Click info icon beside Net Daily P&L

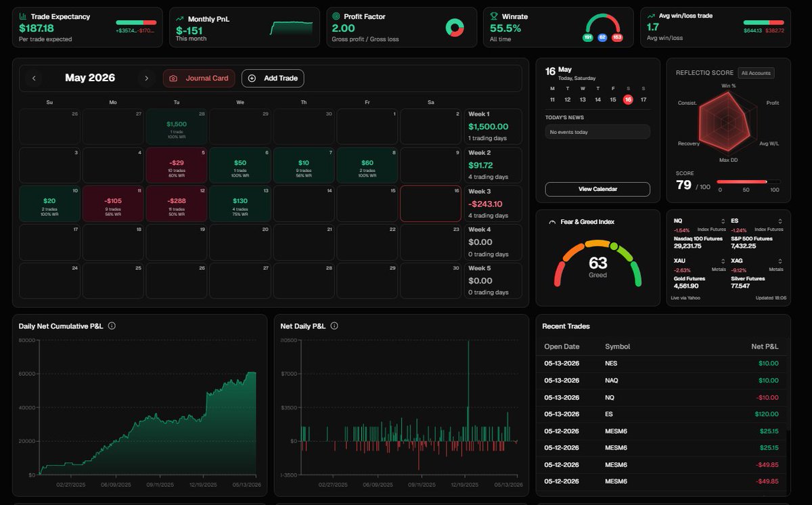334,326
